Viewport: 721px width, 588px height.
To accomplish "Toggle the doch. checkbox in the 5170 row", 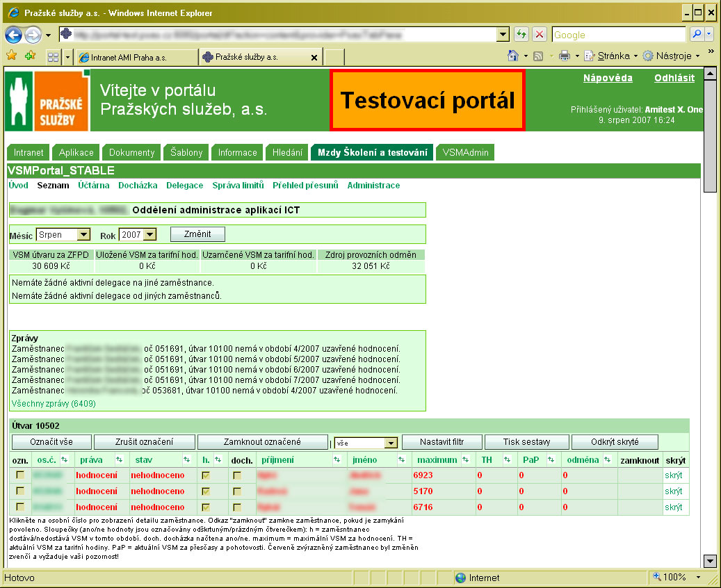I will pos(237,491).
